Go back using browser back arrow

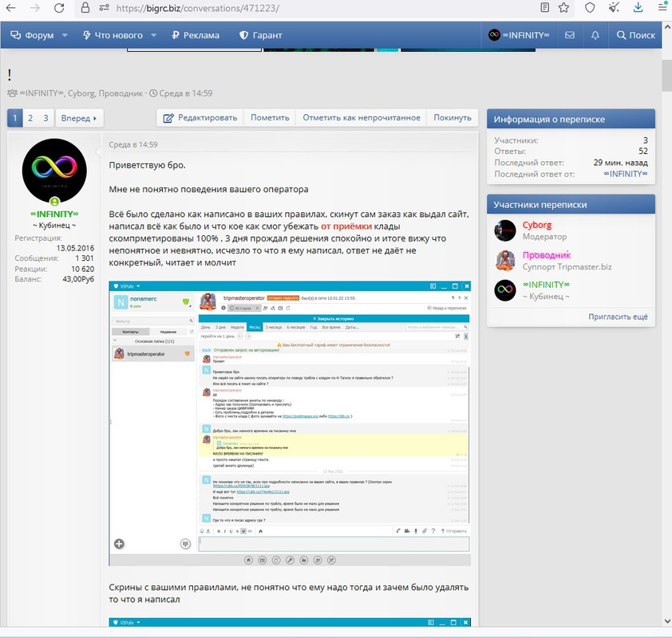(10, 8)
